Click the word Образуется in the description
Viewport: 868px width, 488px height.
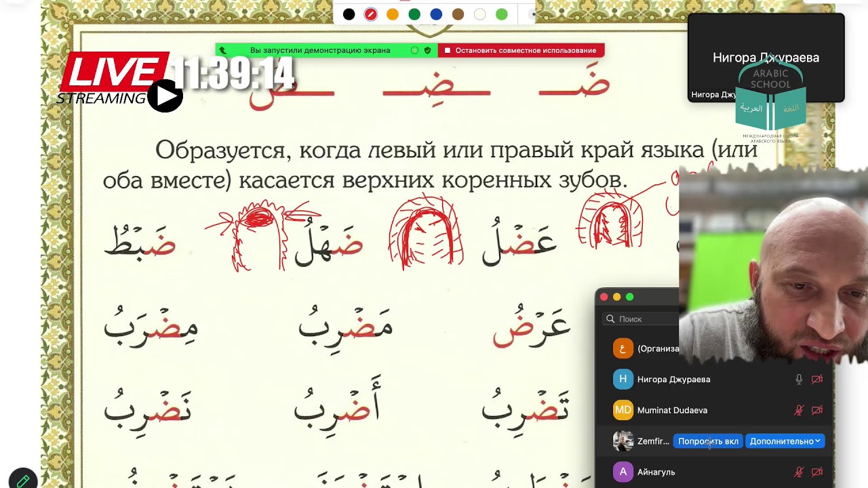tap(221, 150)
